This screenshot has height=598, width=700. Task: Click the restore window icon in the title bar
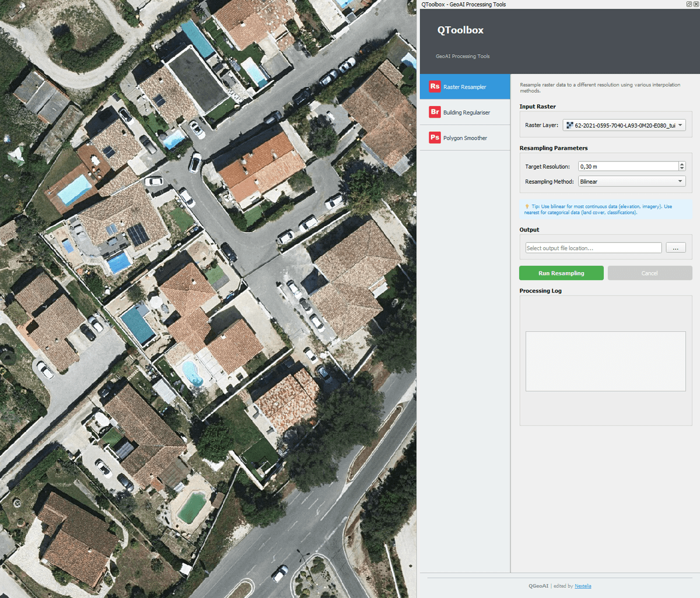click(x=688, y=4)
